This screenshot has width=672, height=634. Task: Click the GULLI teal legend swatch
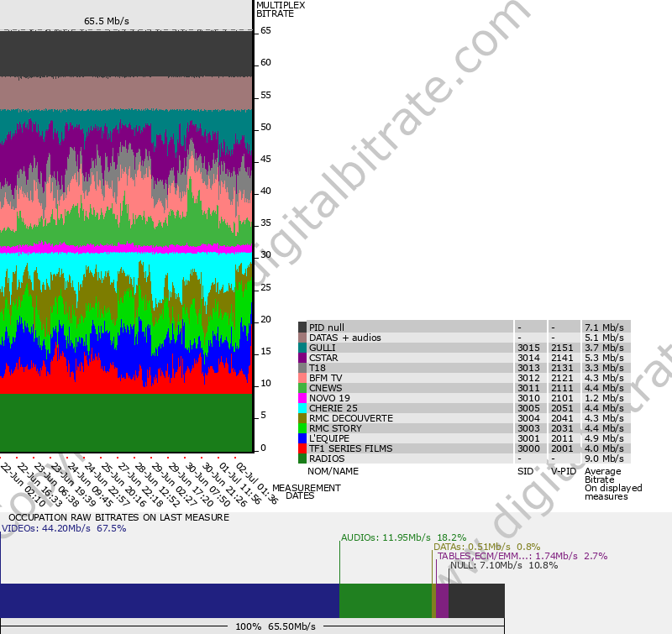(302, 348)
